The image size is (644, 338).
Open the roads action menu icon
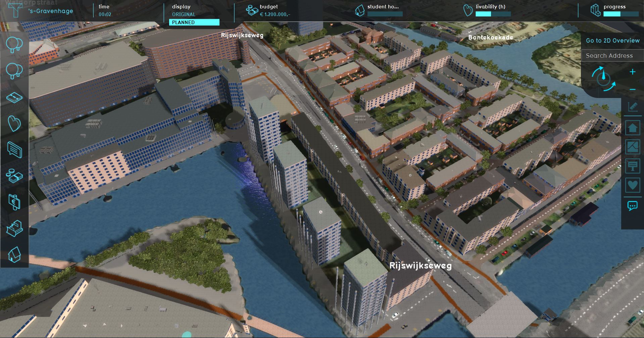[14, 98]
